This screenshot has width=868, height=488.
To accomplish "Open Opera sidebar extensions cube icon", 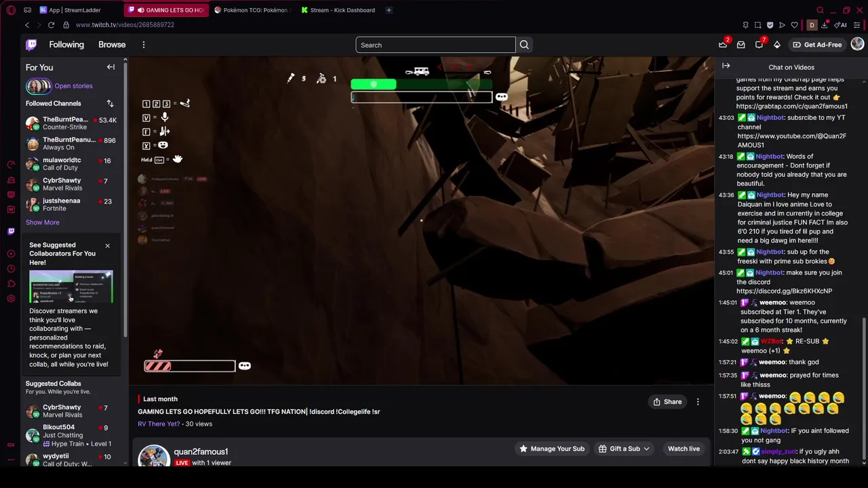I will click(x=11, y=284).
